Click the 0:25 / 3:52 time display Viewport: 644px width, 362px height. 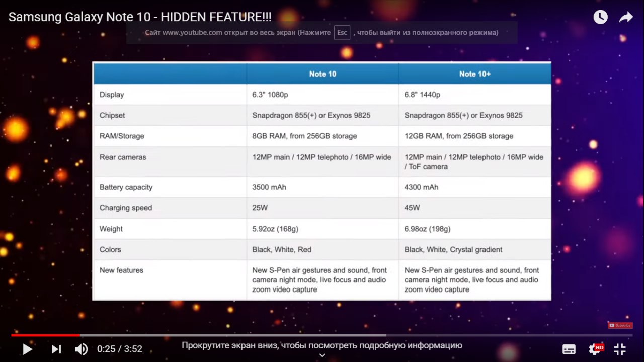pos(120,349)
